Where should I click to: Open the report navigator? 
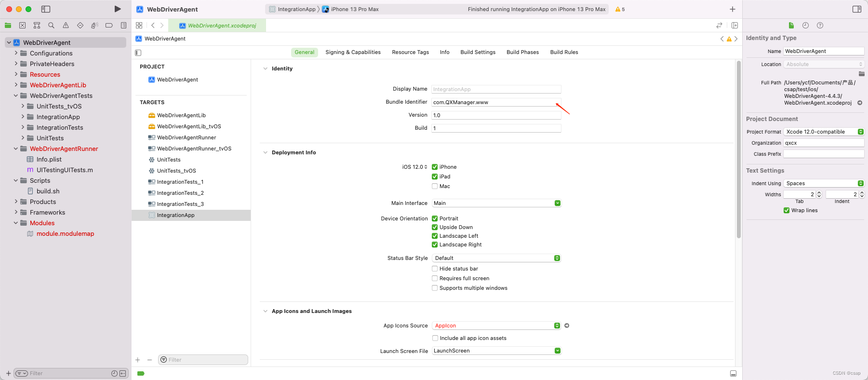(x=123, y=25)
